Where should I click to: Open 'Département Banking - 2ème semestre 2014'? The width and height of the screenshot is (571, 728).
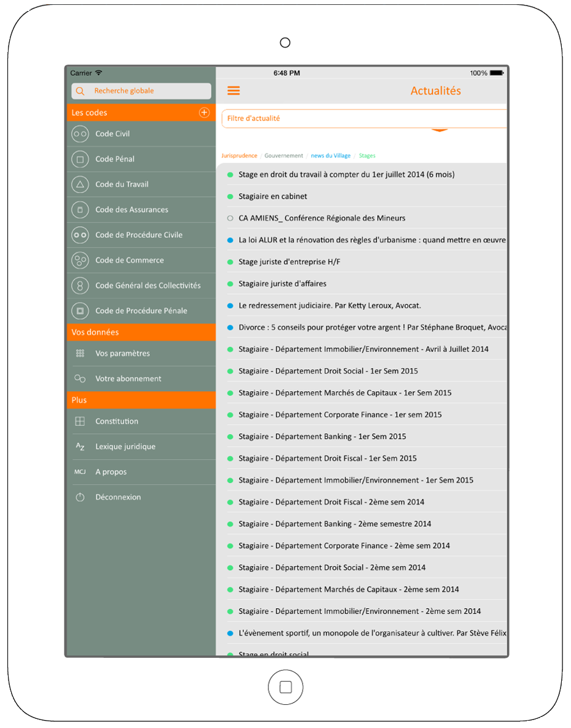tap(362, 524)
